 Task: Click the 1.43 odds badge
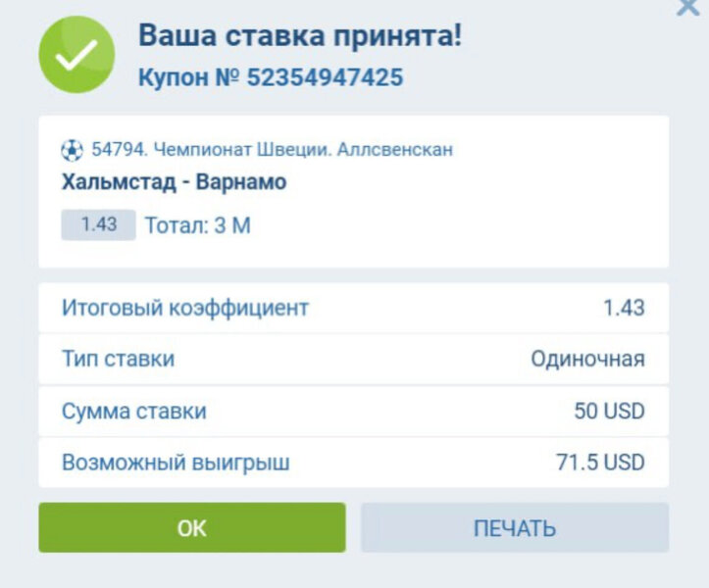(x=98, y=224)
